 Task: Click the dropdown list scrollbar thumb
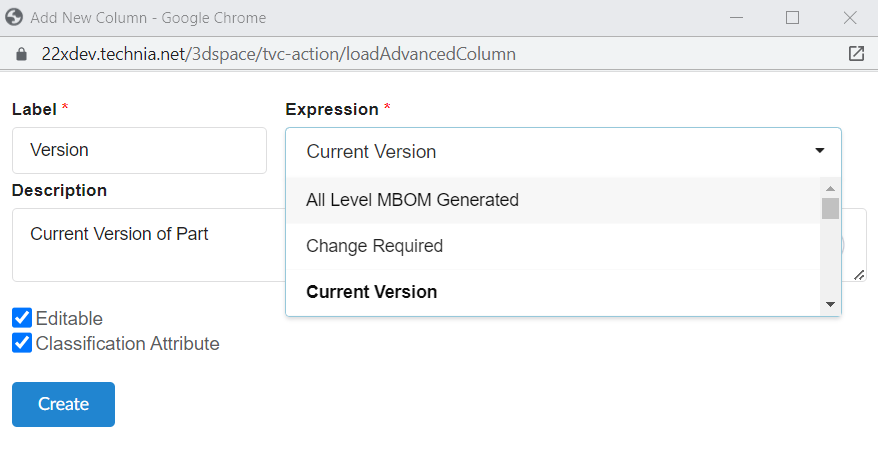coord(830,208)
